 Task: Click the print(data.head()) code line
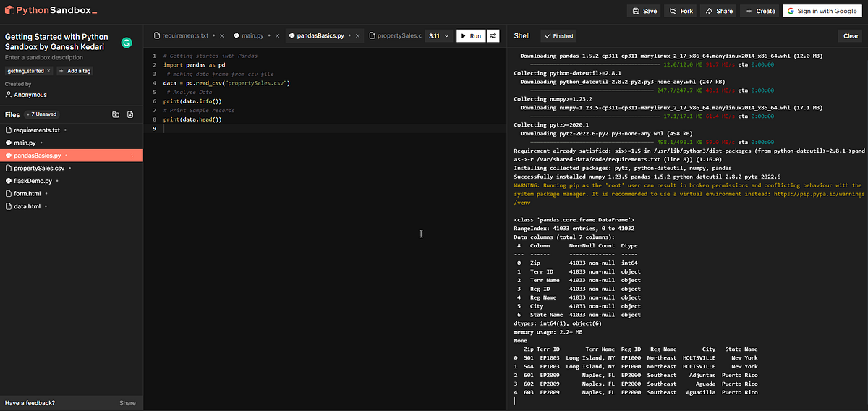192,119
